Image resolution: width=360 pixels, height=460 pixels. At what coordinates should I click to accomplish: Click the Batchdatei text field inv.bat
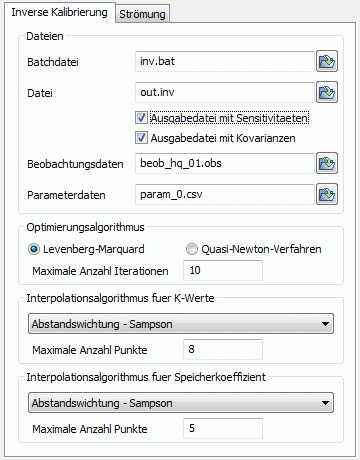point(225,61)
